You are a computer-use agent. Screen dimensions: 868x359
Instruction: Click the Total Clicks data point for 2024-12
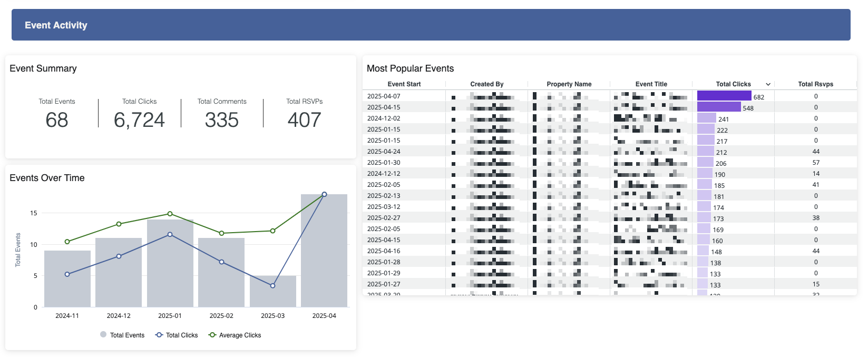coord(119,256)
